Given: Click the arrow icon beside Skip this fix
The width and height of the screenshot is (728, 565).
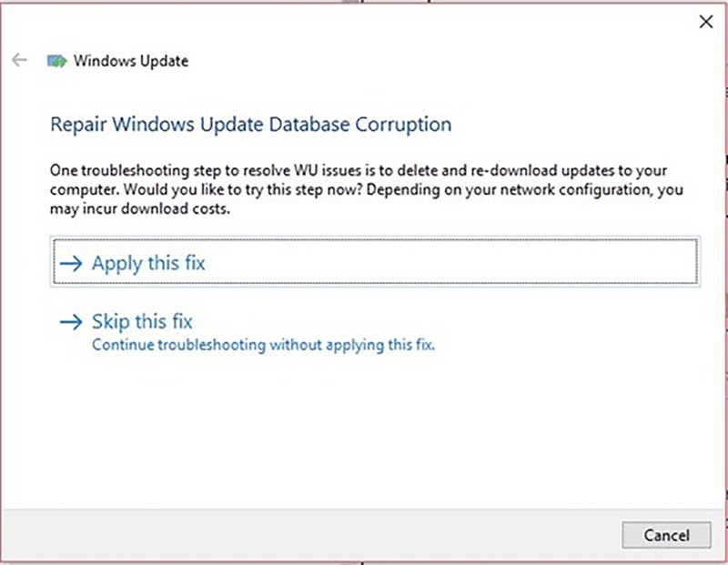Looking at the screenshot, I should 71,322.
